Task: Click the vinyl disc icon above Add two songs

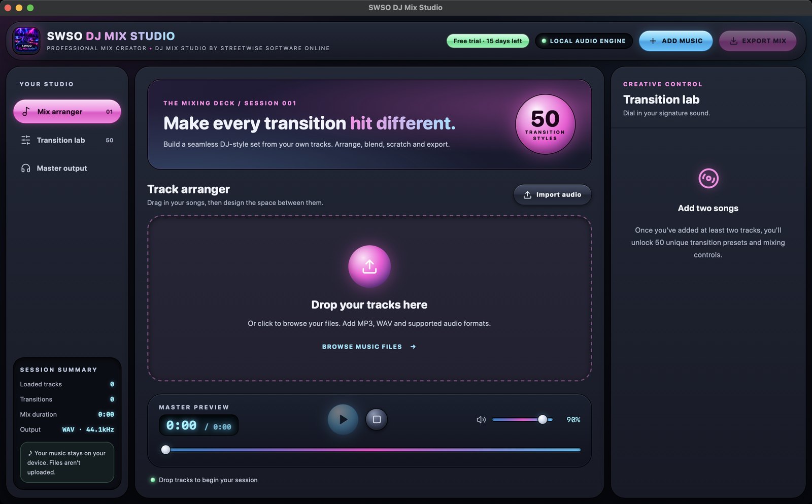Action: [708, 178]
